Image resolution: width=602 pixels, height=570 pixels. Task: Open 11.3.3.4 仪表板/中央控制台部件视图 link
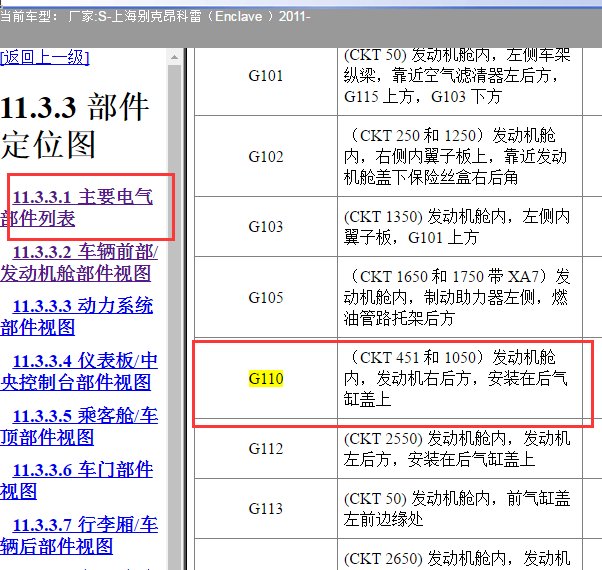(x=79, y=372)
